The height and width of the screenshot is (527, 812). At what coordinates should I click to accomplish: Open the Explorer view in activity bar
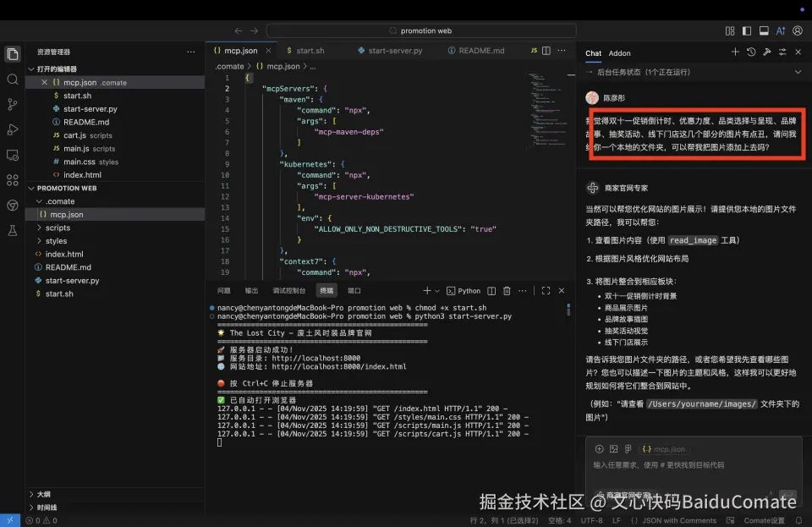pyautogui.click(x=13, y=54)
